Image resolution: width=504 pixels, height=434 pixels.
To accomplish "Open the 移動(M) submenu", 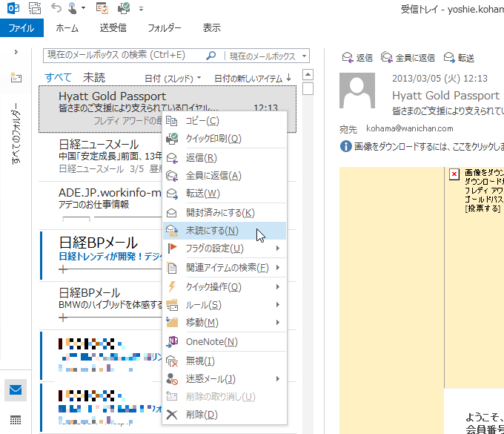I will [225, 323].
